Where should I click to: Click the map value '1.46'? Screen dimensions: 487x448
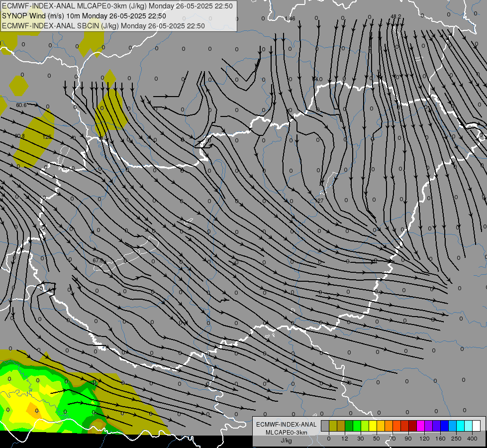(x=290, y=18)
